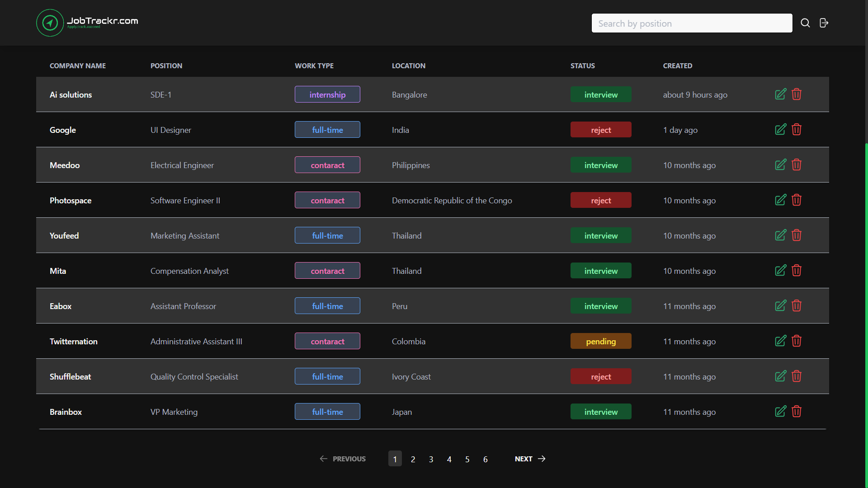Go to page 2 of results
The height and width of the screenshot is (488, 868).
(x=413, y=459)
